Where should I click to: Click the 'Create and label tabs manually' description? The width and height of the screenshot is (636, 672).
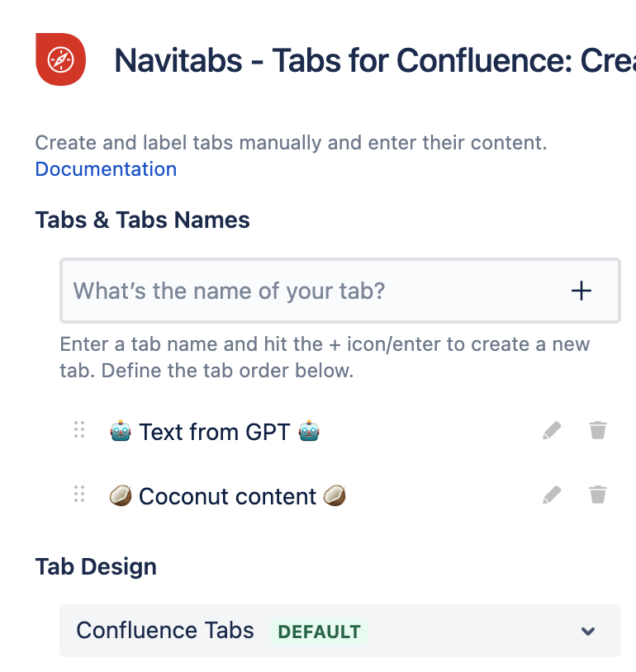point(291,143)
